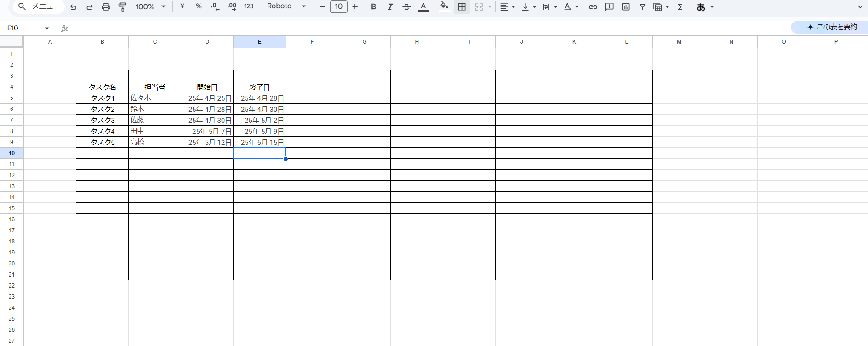Viewport: 868px width, 346px height.
Task: Open the Roboto font dropdown
Action: pos(286,6)
